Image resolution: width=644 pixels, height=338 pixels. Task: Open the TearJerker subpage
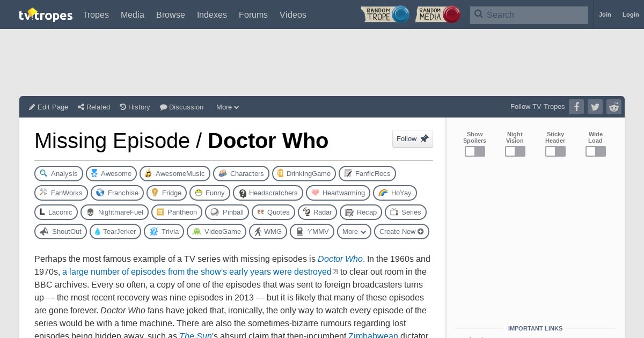(115, 232)
